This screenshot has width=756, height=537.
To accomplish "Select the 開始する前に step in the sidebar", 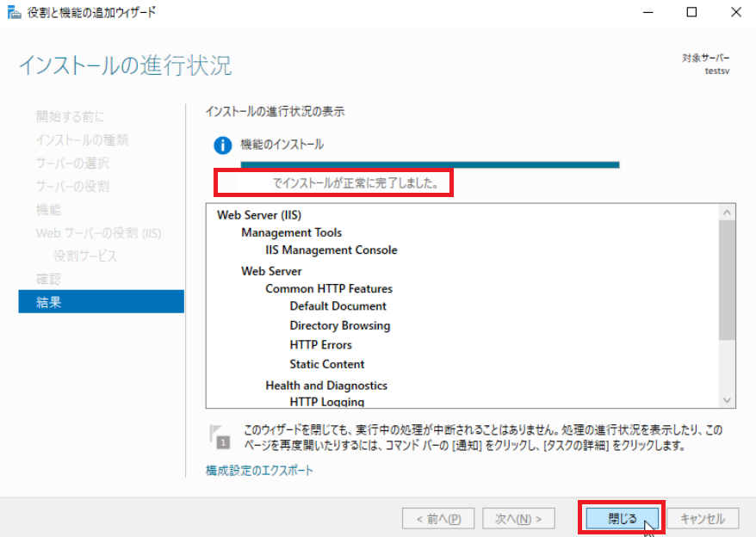I will [70, 117].
